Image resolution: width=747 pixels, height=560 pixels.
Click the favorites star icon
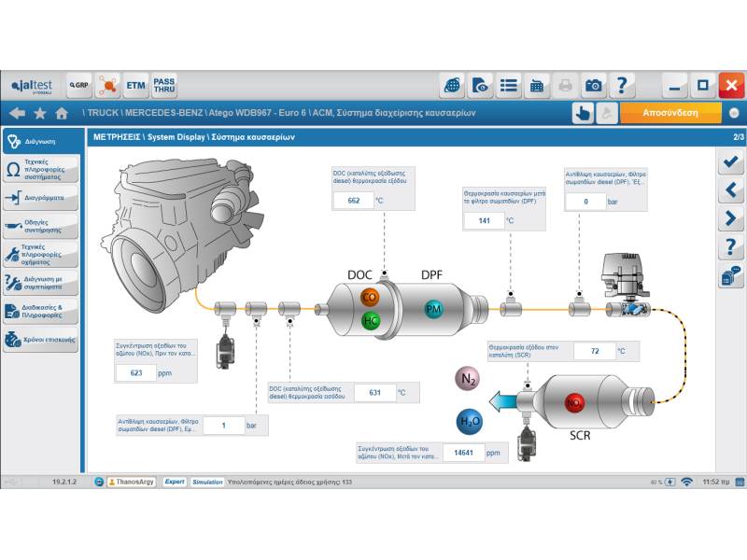click(x=39, y=113)
